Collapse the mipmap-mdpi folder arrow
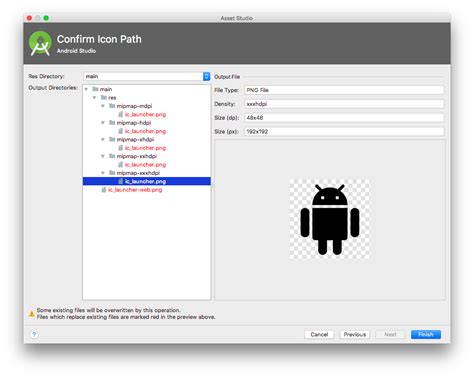The width and height of the screenshot is (474, 377). tap(103, 106)
